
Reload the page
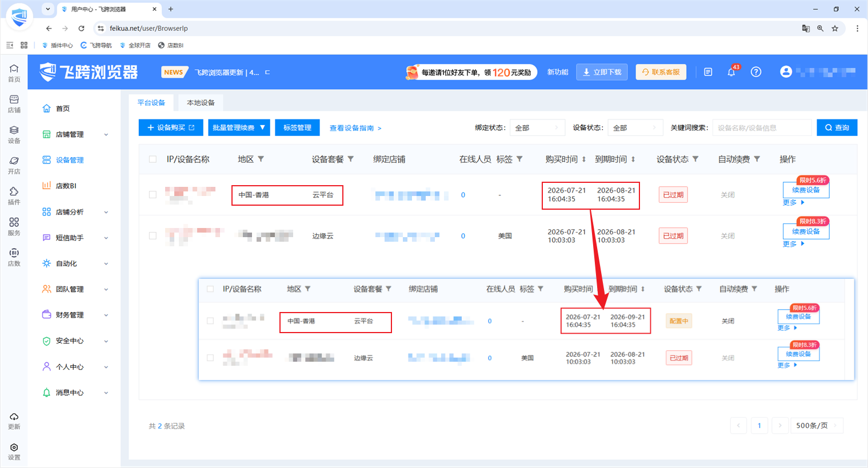pyautogui.click(x=81, y=28)
